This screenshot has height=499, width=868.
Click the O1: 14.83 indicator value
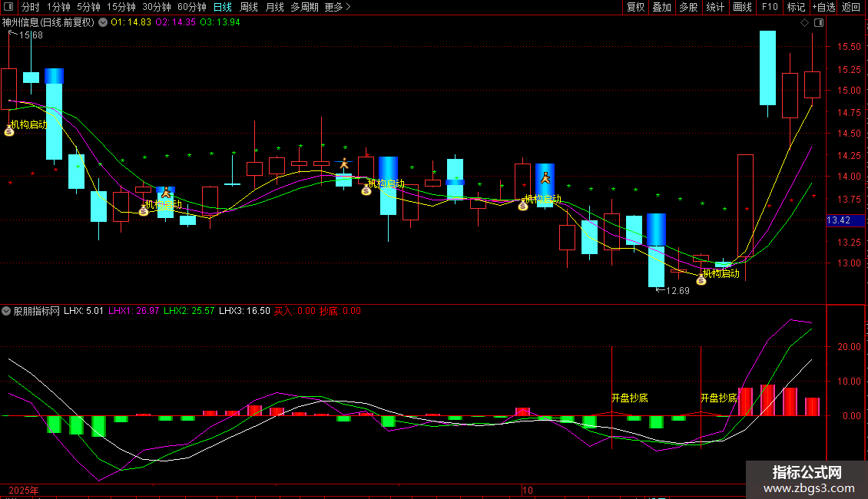click(131, 22)
